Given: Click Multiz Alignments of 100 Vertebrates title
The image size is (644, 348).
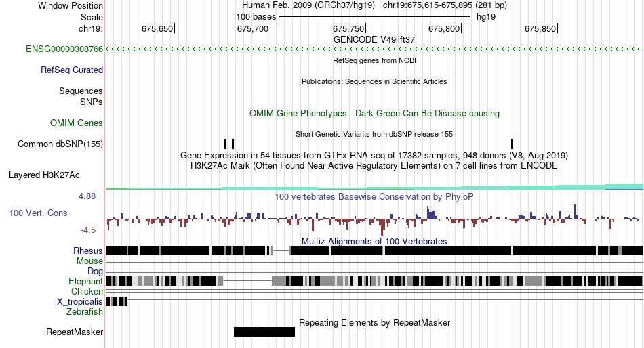Looking at the screenshot, I should point(374,241).
